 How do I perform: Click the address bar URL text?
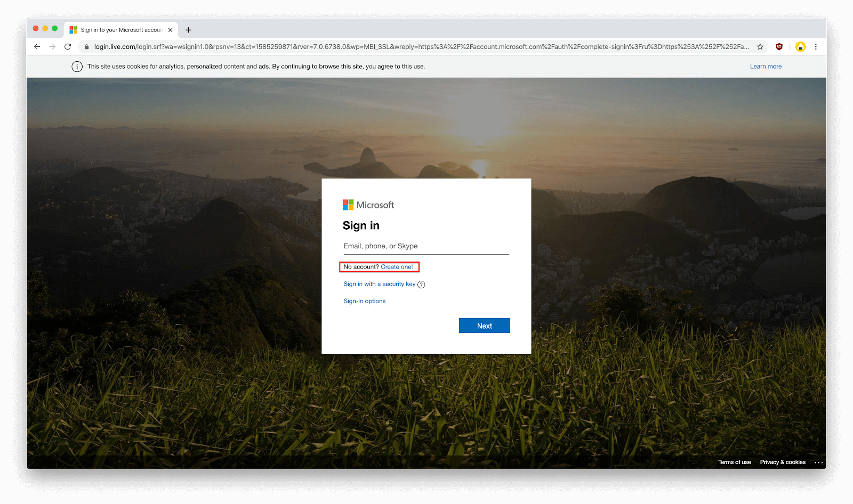[421, 47]
